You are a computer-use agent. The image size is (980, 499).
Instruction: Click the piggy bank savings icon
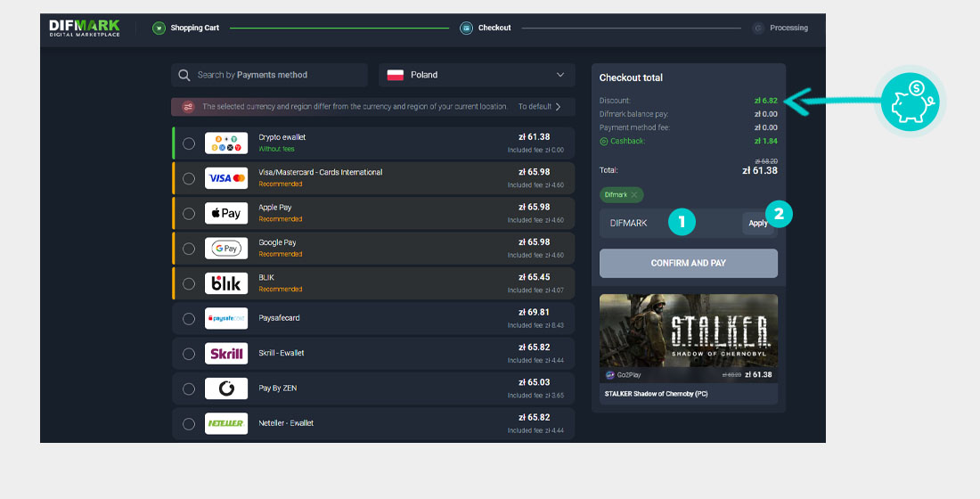coord(908,101)
